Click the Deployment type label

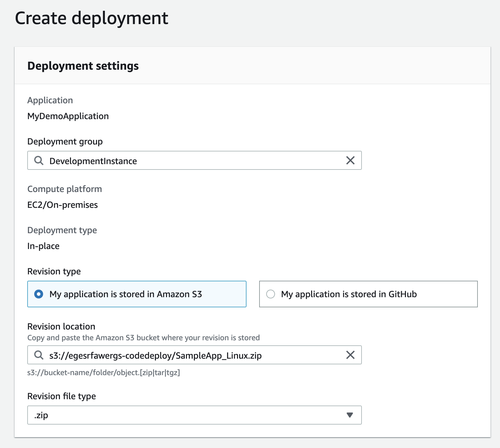click(62, 230)
